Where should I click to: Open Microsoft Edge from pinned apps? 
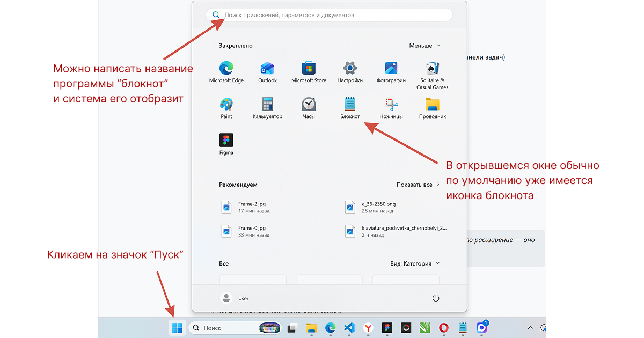[226, 72]
